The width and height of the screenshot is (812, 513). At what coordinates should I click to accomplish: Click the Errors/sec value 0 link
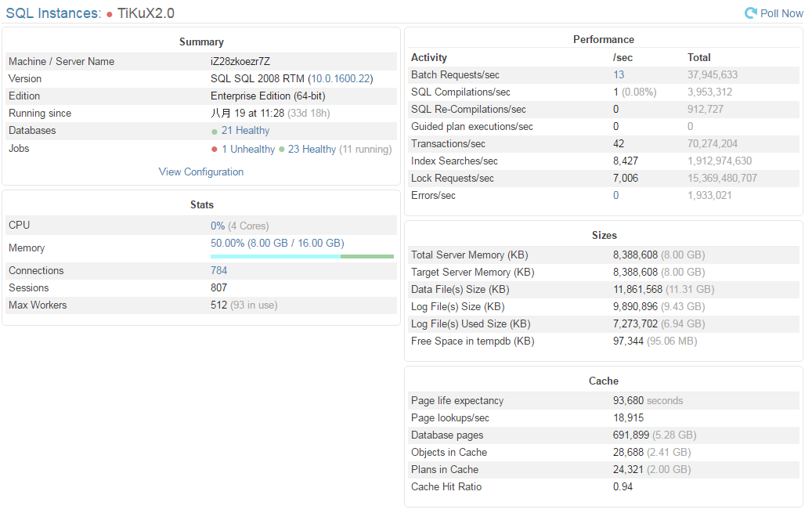point(615,195)
